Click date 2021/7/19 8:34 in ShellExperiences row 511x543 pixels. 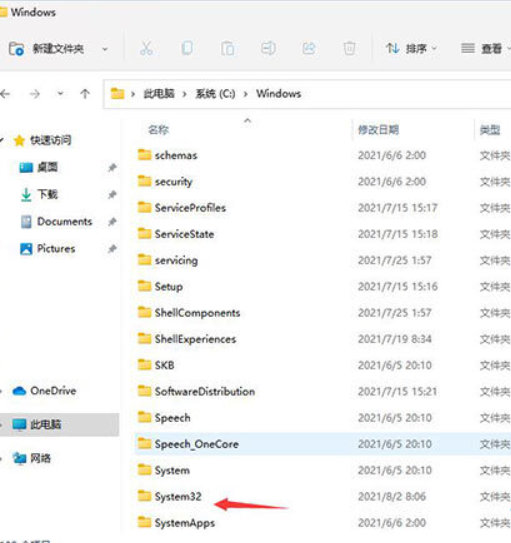pyautogui.click(x=395, y=339)
